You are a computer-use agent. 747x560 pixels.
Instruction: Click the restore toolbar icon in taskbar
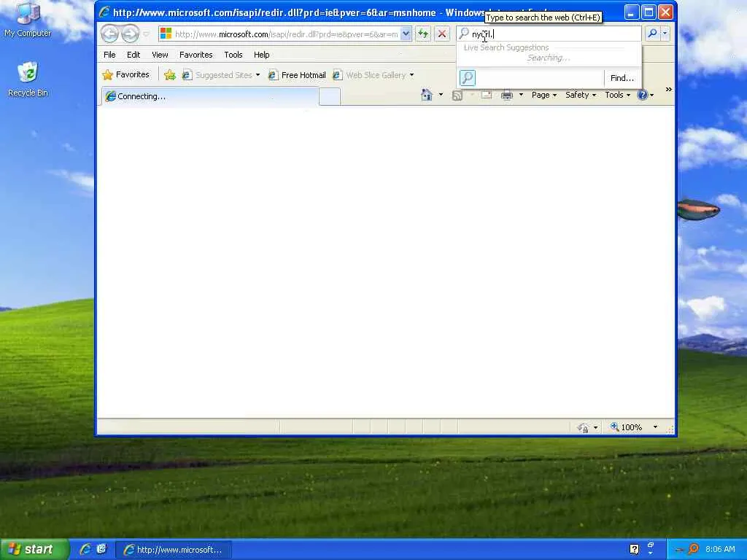point(650,545)
